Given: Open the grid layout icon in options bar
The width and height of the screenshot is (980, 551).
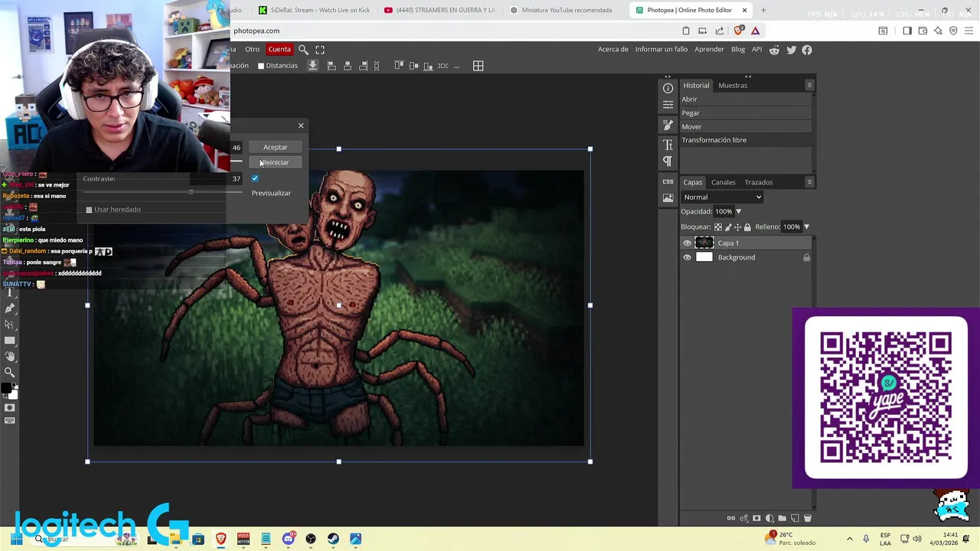Looking at the screenshot, I should click(x=478, y=66).
